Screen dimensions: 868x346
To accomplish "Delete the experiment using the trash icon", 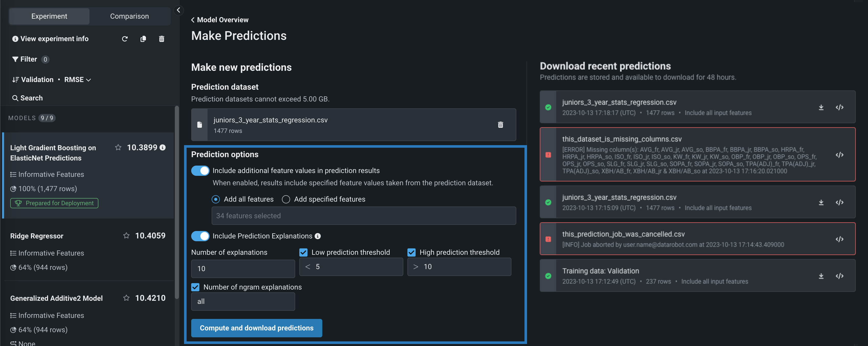I will (x=162, y=39).
